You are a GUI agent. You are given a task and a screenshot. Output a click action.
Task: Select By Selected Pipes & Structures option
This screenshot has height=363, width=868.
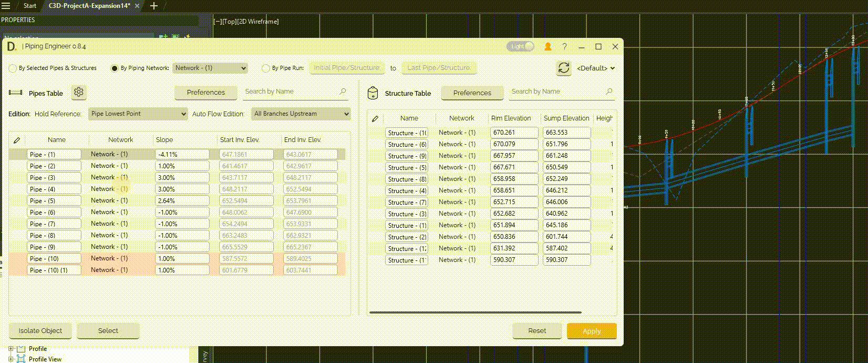13,68
